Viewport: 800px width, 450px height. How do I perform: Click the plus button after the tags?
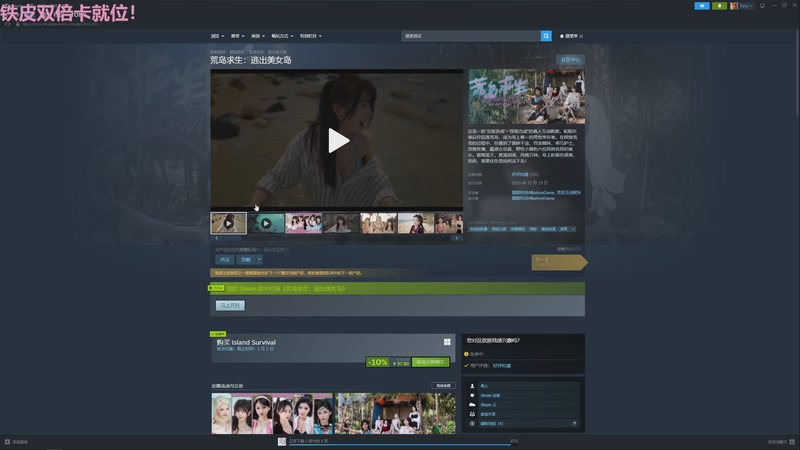(x=573, y=229)
